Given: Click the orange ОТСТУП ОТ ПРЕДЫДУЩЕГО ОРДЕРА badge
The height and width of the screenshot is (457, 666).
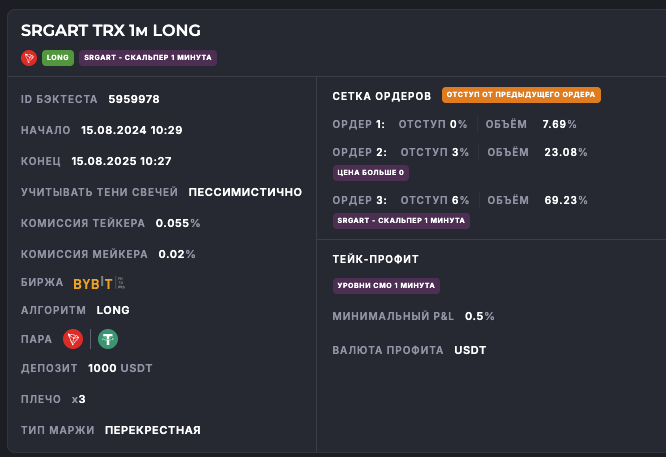Looking at the screenshot, I should [x=521, y=96].
